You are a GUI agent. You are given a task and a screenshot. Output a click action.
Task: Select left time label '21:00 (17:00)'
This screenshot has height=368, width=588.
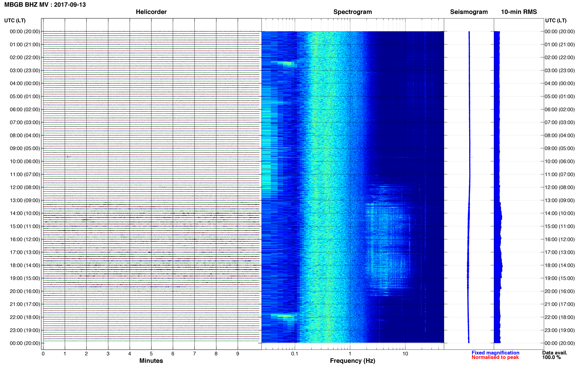click(x=25, y=304)
